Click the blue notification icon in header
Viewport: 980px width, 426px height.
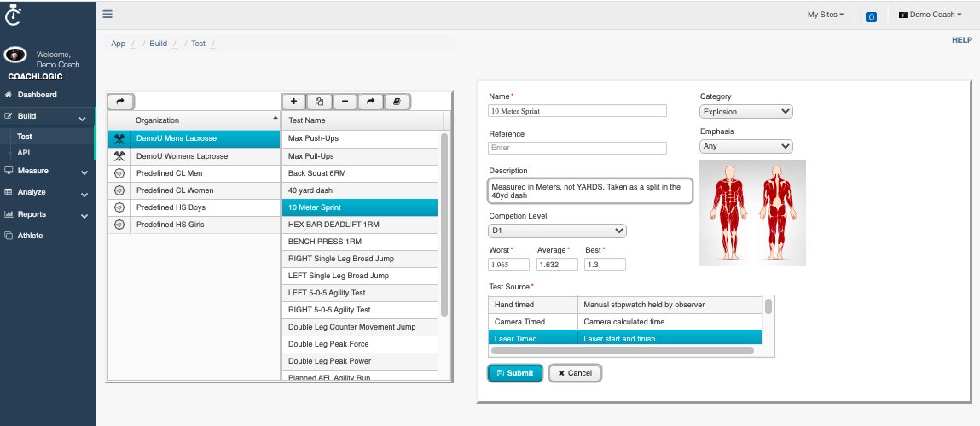pos(871,16)
